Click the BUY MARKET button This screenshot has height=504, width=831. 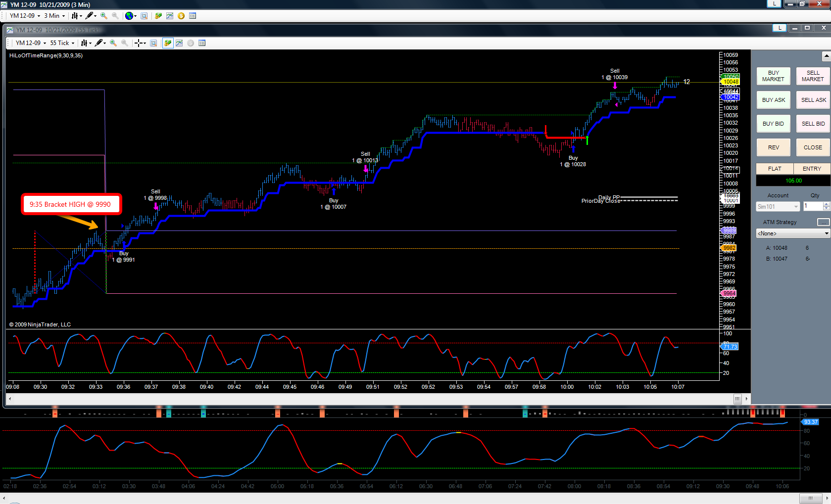point(773,76)
